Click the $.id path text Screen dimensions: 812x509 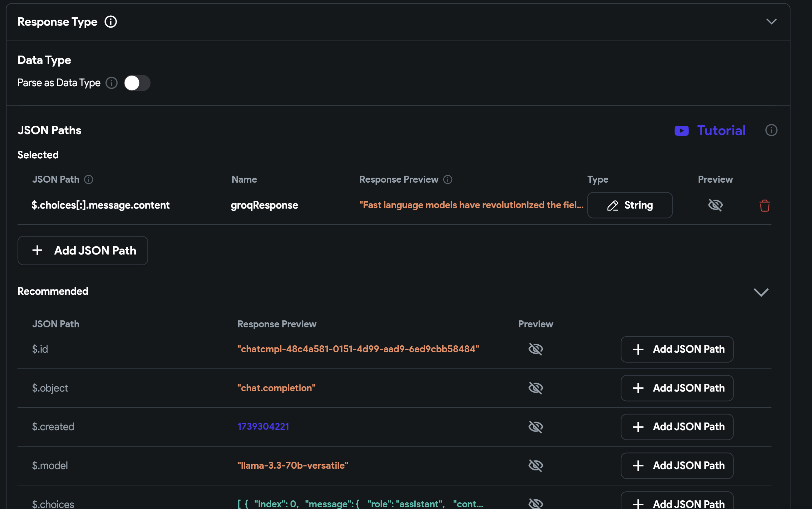[40, 349]
